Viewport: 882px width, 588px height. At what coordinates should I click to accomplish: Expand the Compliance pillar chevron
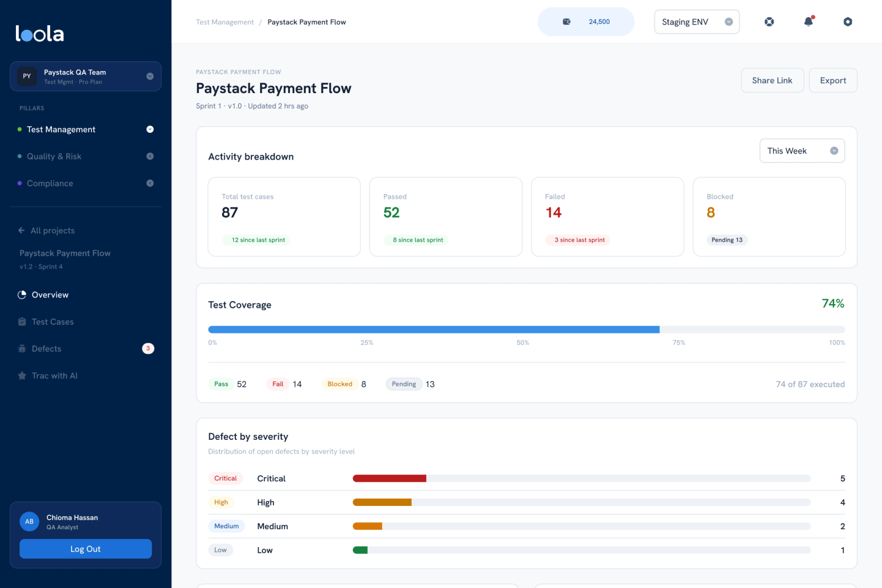point(150,184)
